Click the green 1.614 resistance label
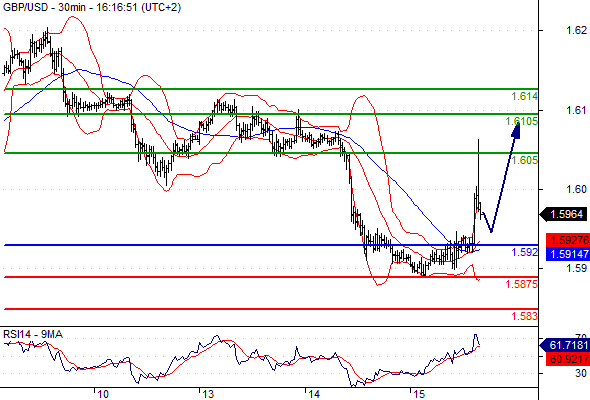The image size is (590, 400). pos(524,97)
